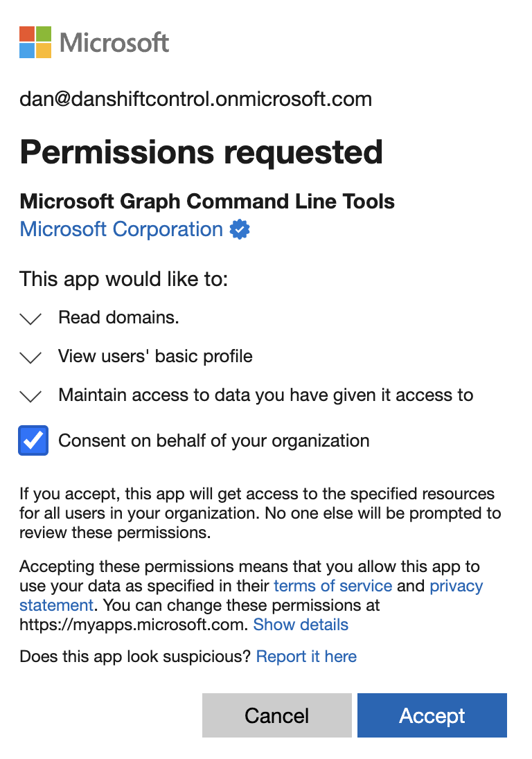Click the Microsoft wordmark next to the logo
532x759 pixels.
pos(113,42)
